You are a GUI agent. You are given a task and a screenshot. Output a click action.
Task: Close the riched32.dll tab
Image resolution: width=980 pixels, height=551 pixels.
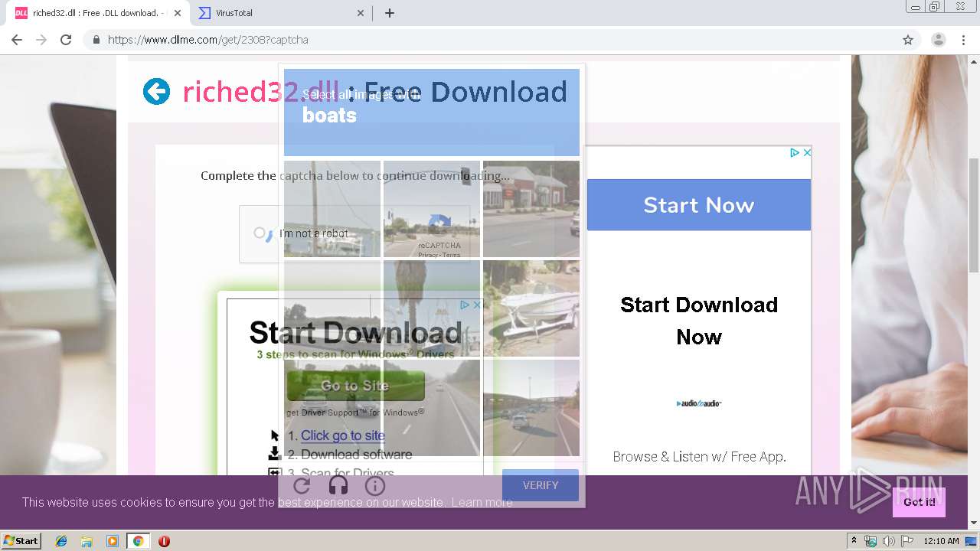pyautogui.click(x=178, y=13)
